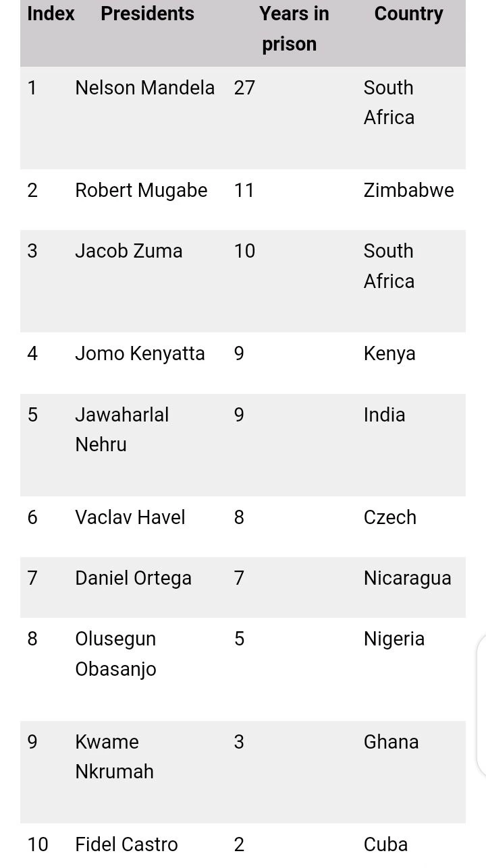Viewport: 486px width, 868px height.
Task: Click the Nicaragua country cell
Action: [407, 578]
